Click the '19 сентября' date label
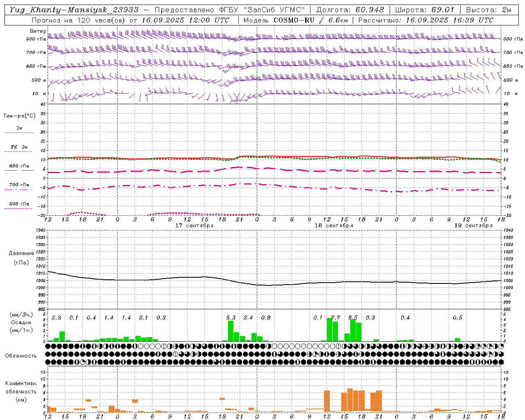525x420 pixels. (x=473, y=226)
